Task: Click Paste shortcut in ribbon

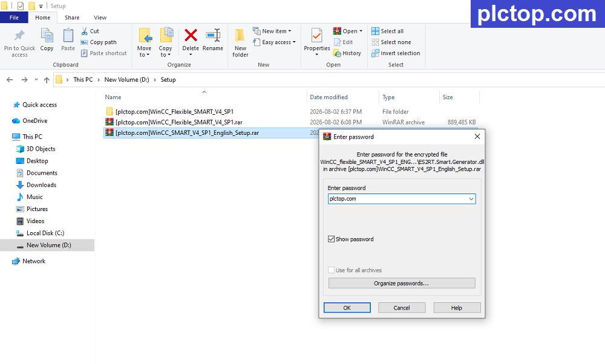Action: (104, 53)
